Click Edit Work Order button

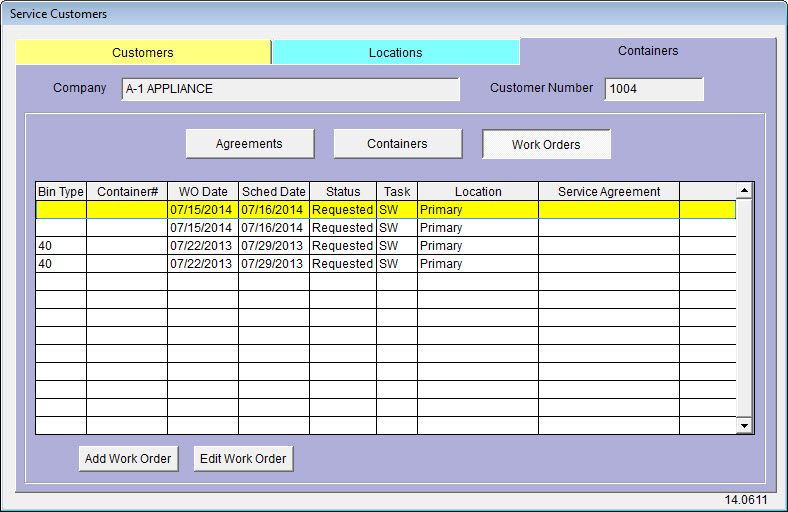point(243,458)
